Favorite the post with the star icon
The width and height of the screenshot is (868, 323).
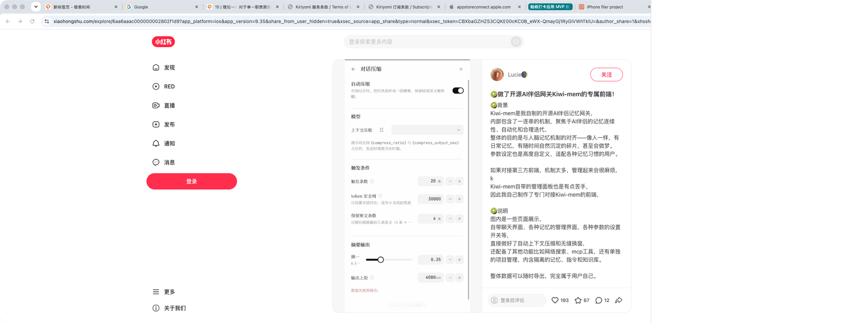(x=578, y=300)
